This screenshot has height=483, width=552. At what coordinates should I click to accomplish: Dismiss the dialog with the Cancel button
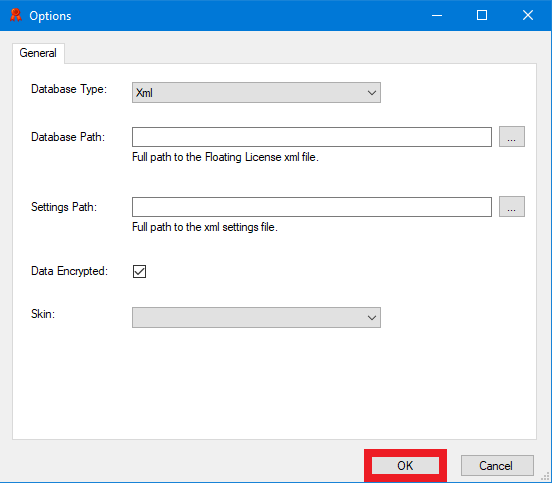497,465
